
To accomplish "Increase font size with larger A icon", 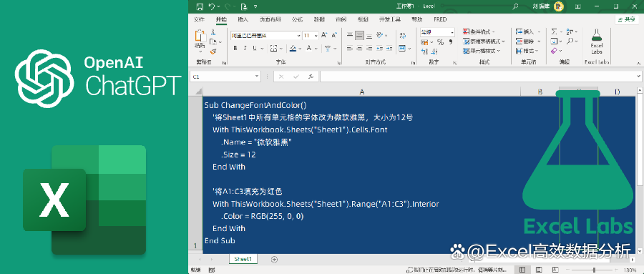I will (324, 35).
